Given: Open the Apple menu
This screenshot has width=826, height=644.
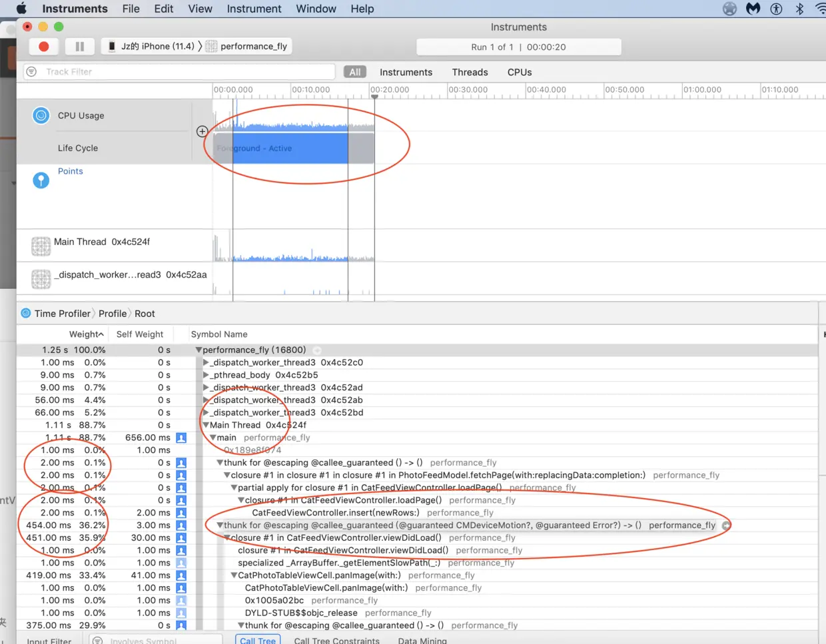Looking at the screenshot, I should pyautogui.click(x=21, y=9).
